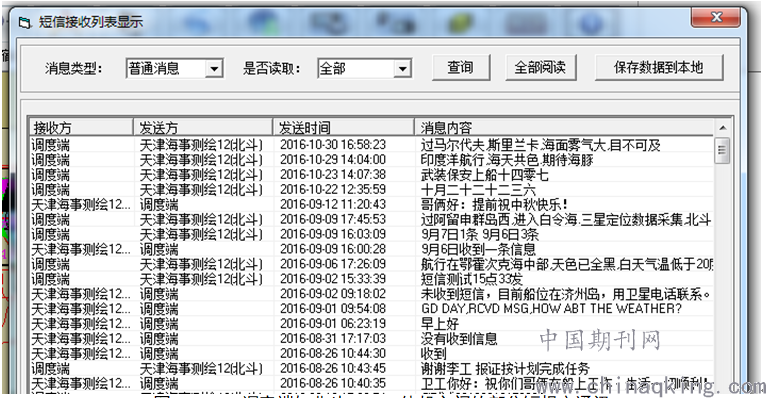Click the vertical scrollbar thumb of message list
The width and height of the screenshot is (766, 398).
tap(722, 151)
